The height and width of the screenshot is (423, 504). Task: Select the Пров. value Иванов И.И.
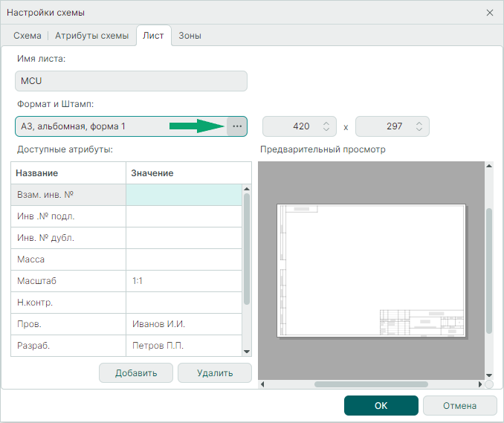point(184,324)
